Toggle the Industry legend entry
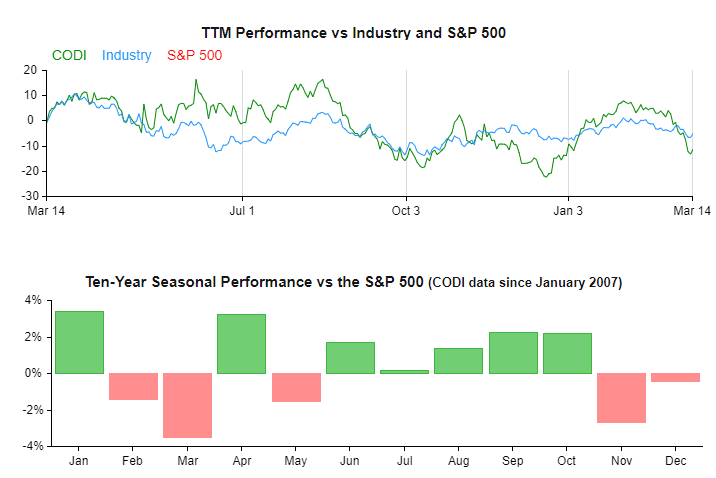The height and width of the screenshot is (478, 716). (126, 54)
